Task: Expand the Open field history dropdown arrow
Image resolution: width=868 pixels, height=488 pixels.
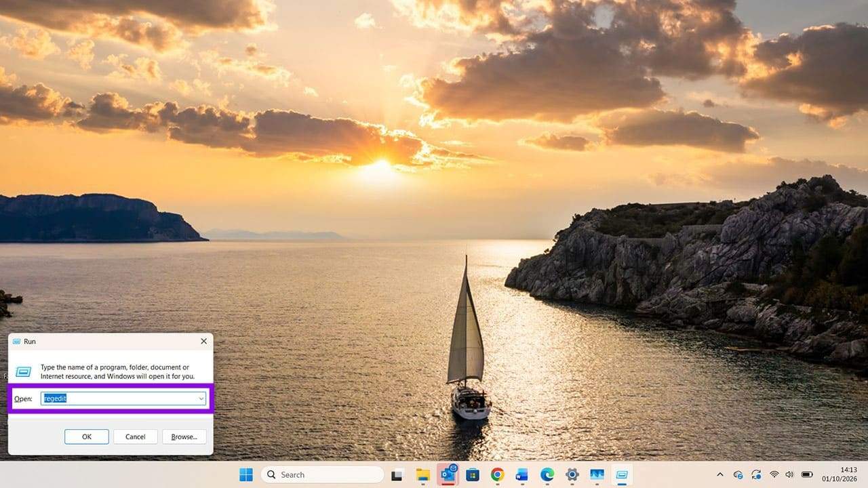Action: pos(201,399)
